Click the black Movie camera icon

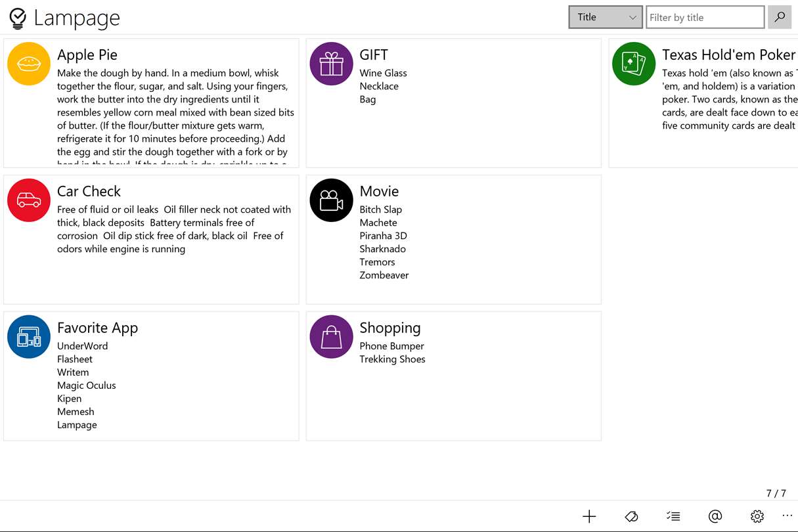point(331,200)
